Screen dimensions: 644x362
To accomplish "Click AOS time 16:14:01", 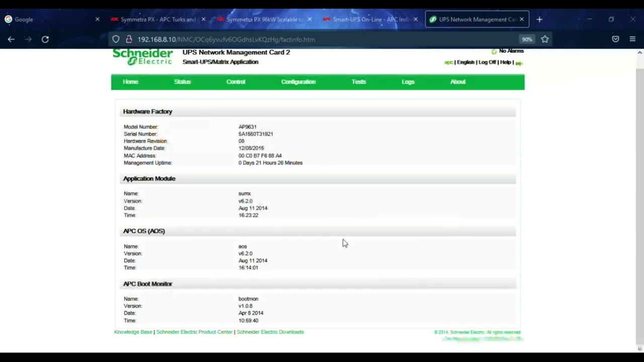I will (248, 267).
